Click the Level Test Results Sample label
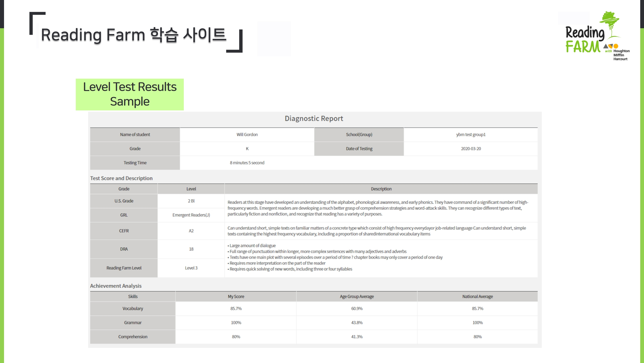The width and height of the screenshot is (644, 363). tap(130, 94)
